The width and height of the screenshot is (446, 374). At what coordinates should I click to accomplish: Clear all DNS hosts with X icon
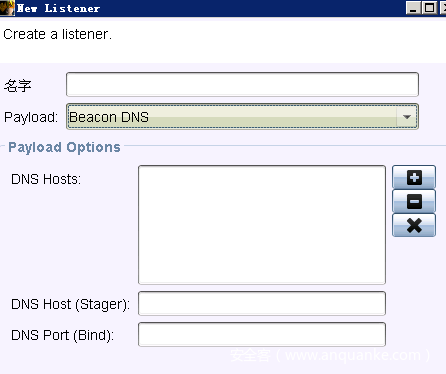tap(414, 225)
